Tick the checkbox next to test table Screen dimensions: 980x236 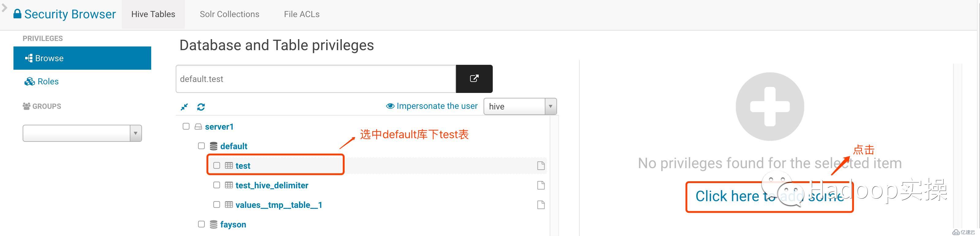pos(217,165)
